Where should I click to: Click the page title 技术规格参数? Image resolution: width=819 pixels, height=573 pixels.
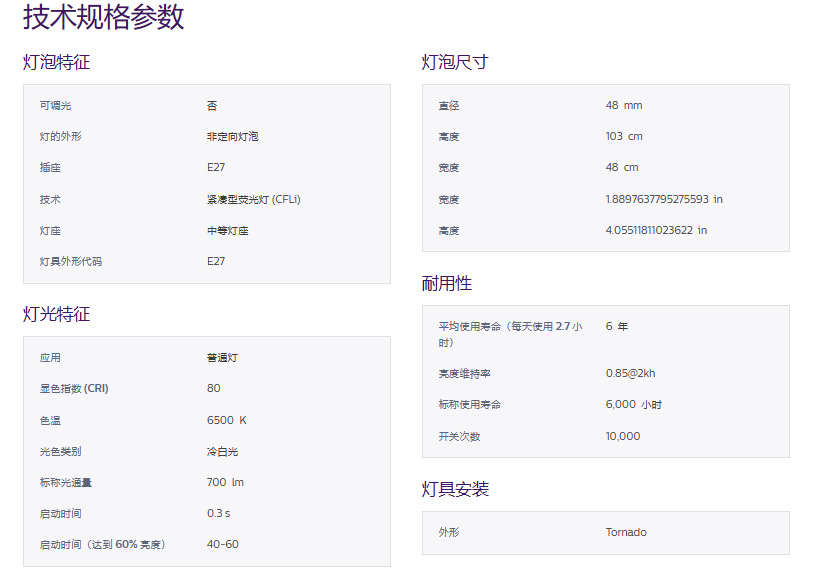(103, 17)
